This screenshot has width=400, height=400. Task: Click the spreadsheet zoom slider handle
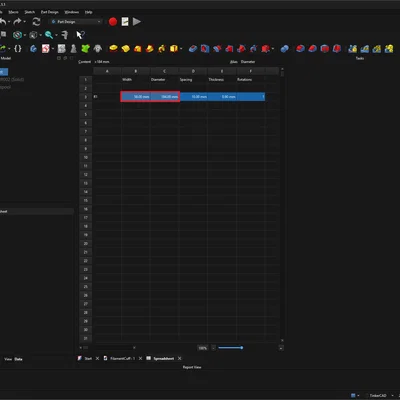pyautogui.click(x=242, y=348)
